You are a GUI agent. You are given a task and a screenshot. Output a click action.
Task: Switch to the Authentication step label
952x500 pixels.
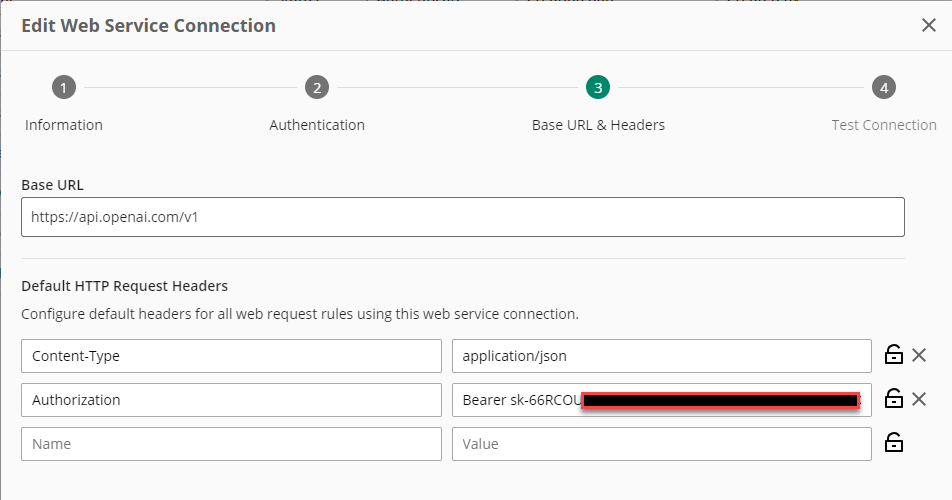click(317, 125)
